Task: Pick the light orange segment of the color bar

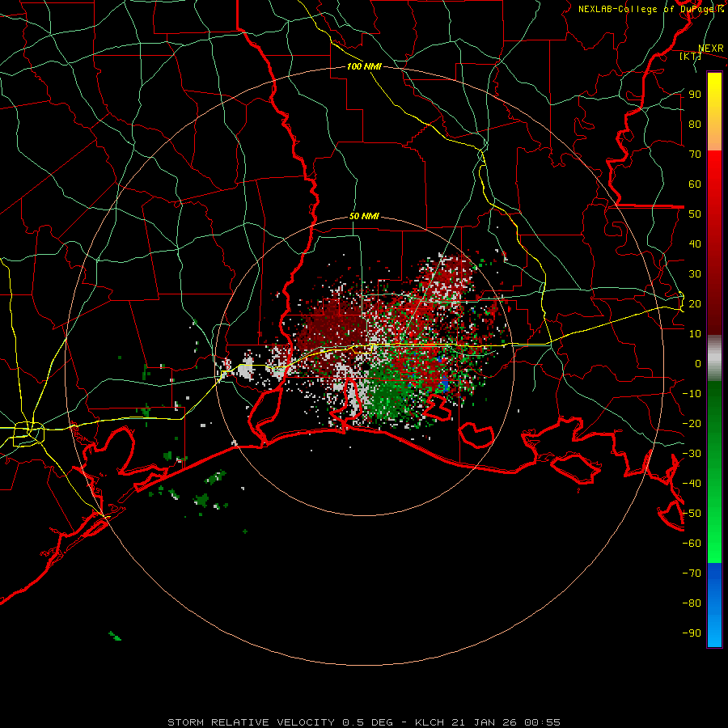Action: click(x=714, y=139)
